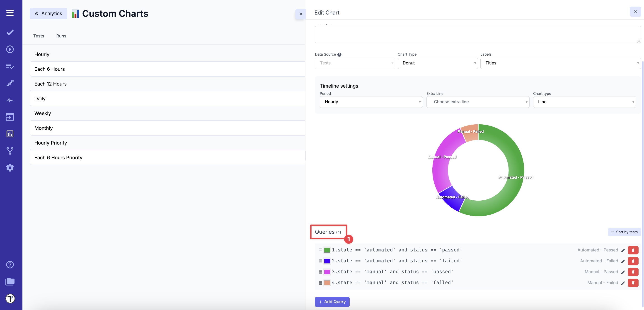Select the milestones steps icon in sidebar
Screen dimensions: 644x310
10,83
